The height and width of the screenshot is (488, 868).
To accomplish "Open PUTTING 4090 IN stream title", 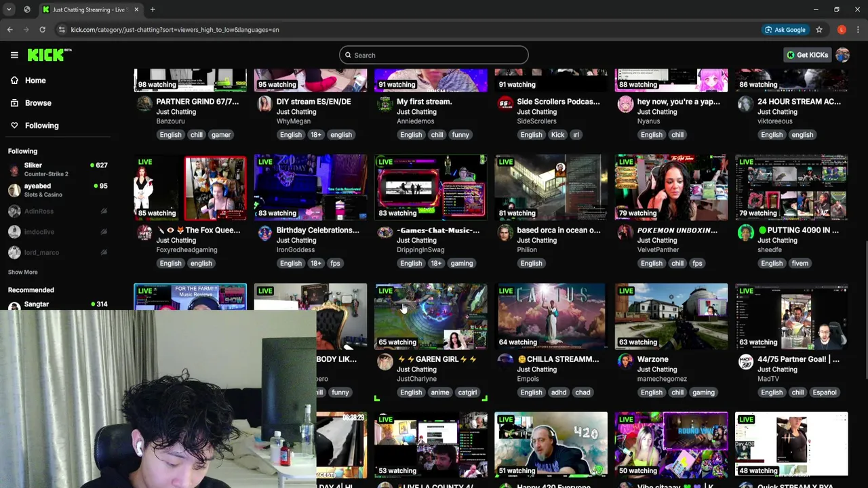I will pos(799,230).
